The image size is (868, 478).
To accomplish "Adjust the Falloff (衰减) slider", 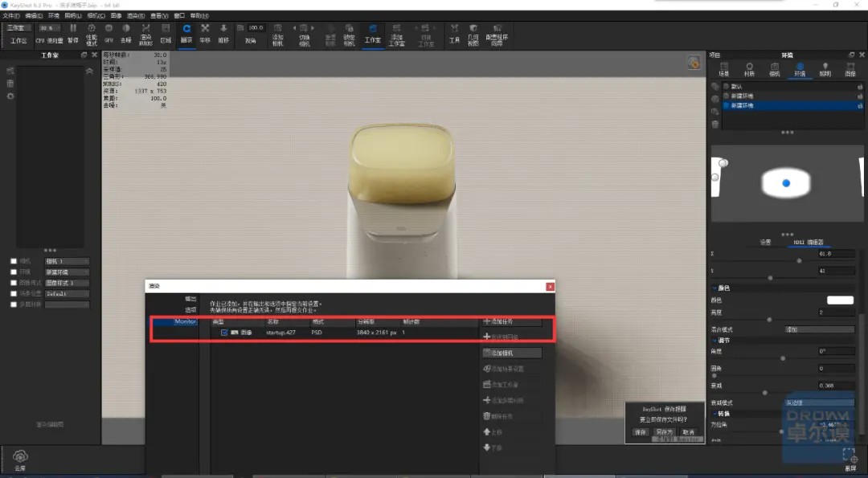I will click(x=765, y=392).
